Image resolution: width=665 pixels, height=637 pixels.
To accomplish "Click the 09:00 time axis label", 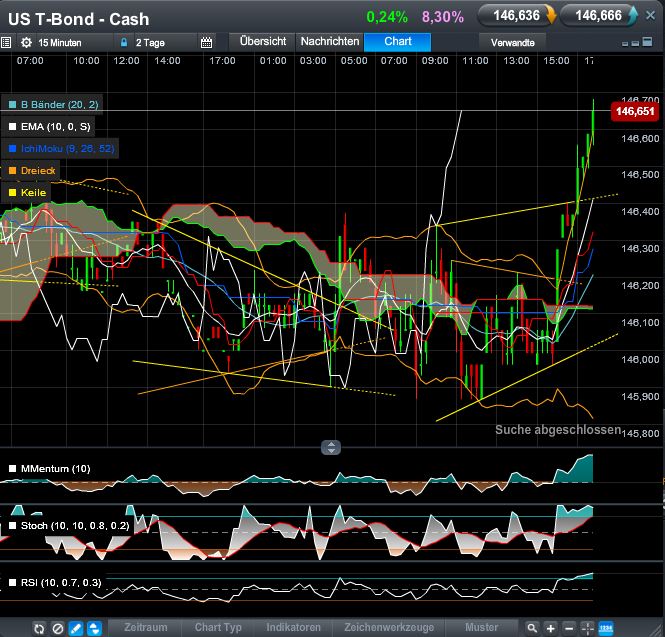I will point(435,61).
